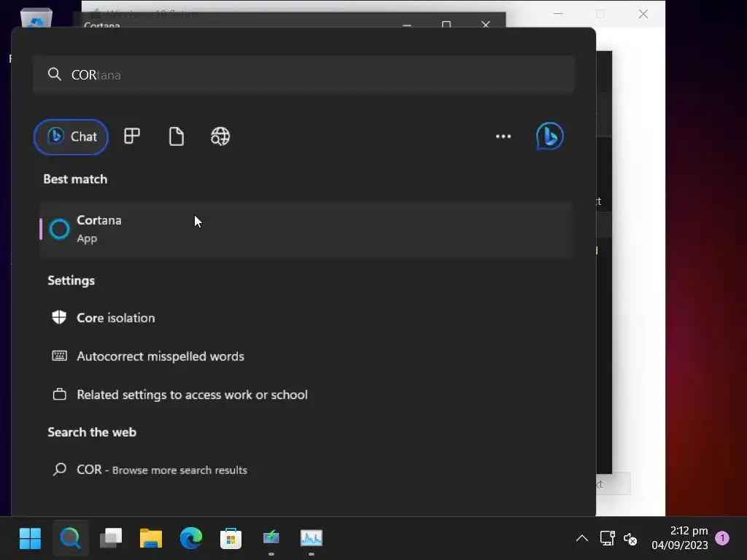The height and width of the screenshot is (560, 747).
Task: Open clock and date 2:12 pm
Action: pos(679,538)
